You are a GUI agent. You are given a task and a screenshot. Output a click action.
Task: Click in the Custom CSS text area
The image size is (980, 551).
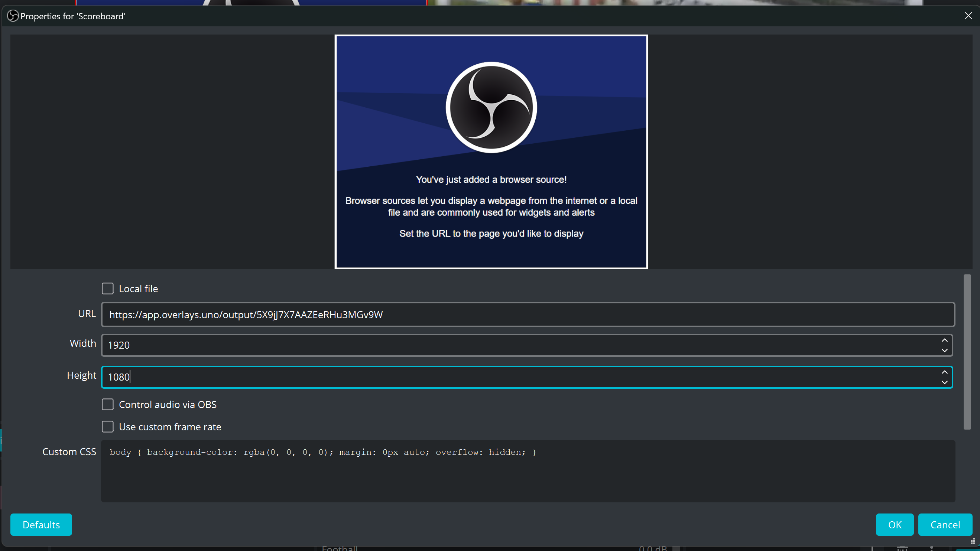point(527,475)
